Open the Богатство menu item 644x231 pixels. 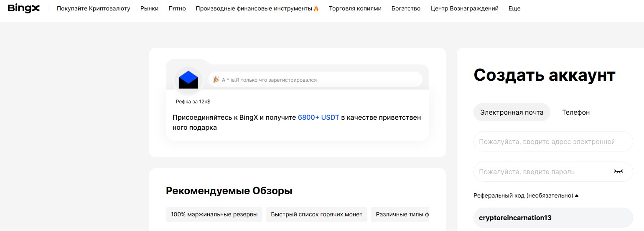(406, 8)
